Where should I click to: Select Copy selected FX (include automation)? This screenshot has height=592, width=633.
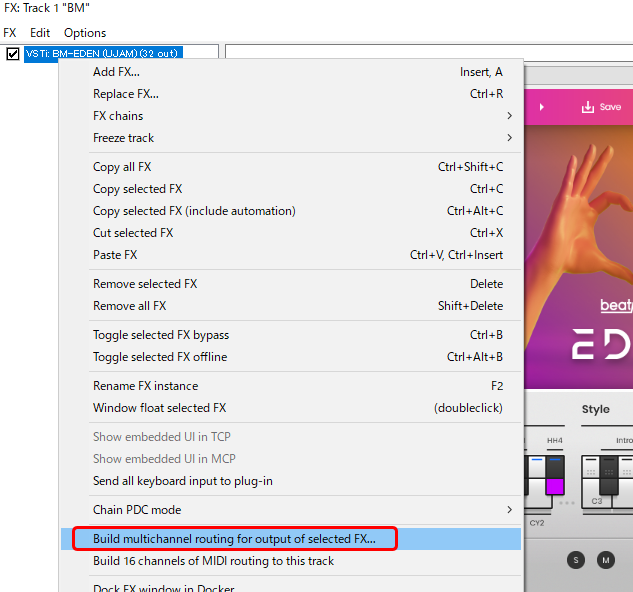click(291, 211)
